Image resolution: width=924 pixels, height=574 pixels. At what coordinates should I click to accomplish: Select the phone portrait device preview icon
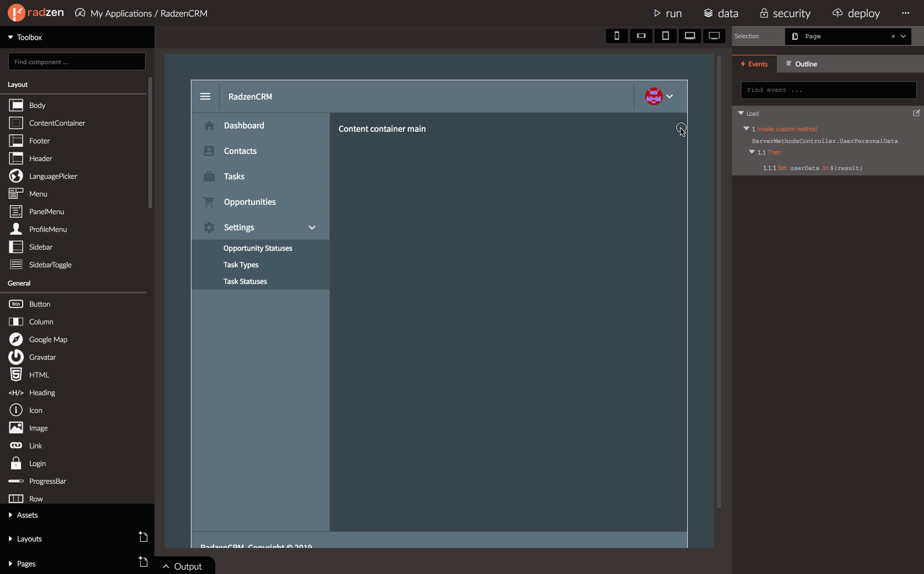[x=616, y=36]
